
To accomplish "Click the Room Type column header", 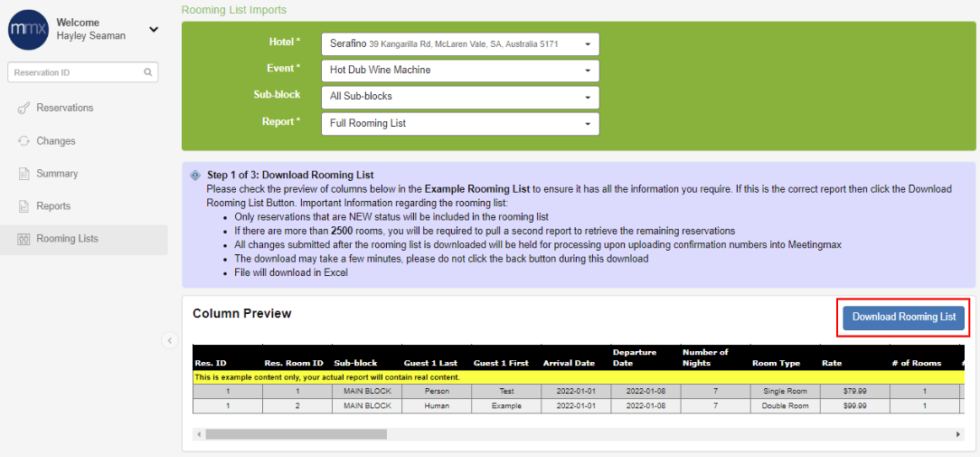I will (785, 357).
